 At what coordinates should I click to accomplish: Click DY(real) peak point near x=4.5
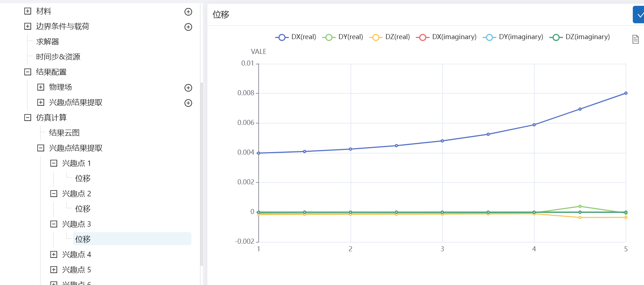pos(580,206)
